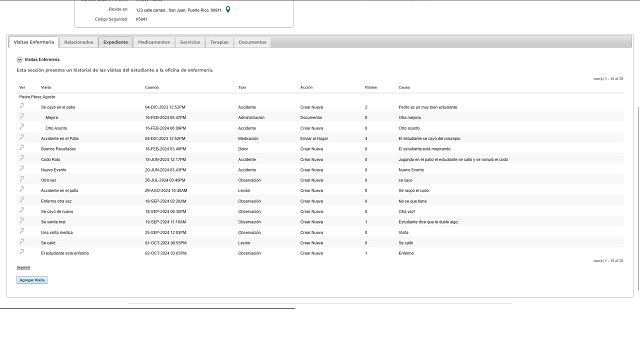Viewport: 640px width, 360px height.
Task: Open view icon for the 'Se calló' visit
Action: click(22, 241)
